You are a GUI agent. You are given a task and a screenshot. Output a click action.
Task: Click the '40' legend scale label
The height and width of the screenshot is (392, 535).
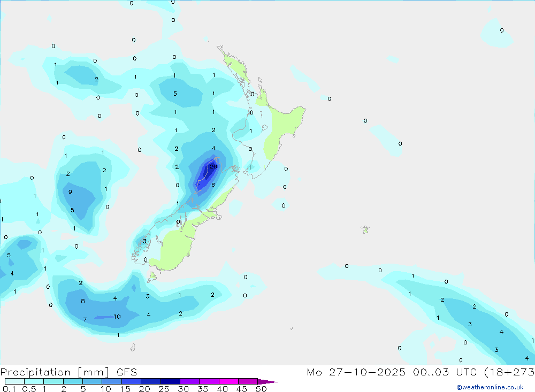click(223, 389)
